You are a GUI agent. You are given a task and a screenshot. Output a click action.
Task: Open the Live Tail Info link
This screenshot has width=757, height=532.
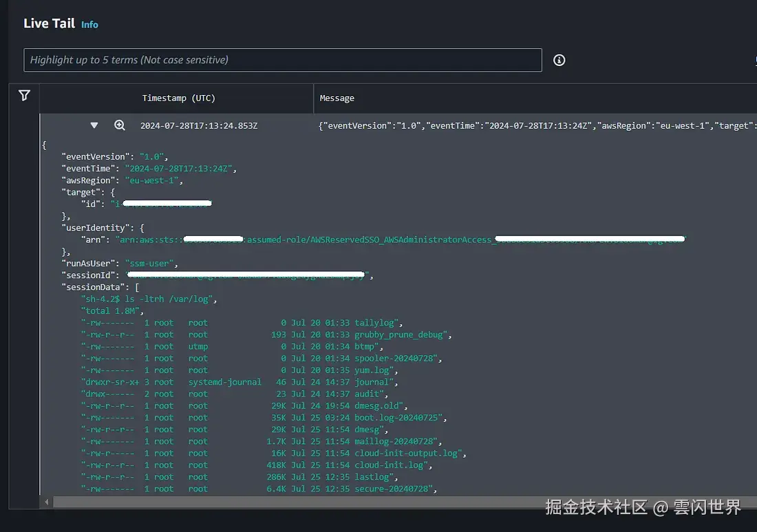coord(89,25)
